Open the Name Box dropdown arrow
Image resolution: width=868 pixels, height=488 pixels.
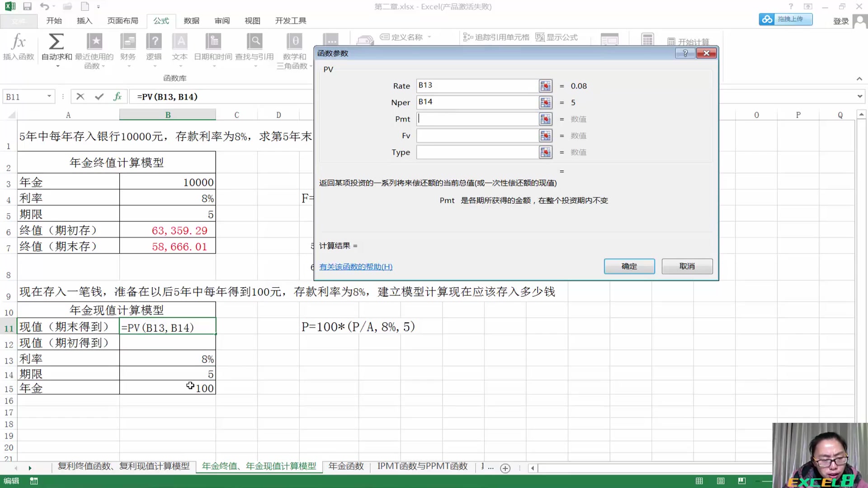(50, 96)
